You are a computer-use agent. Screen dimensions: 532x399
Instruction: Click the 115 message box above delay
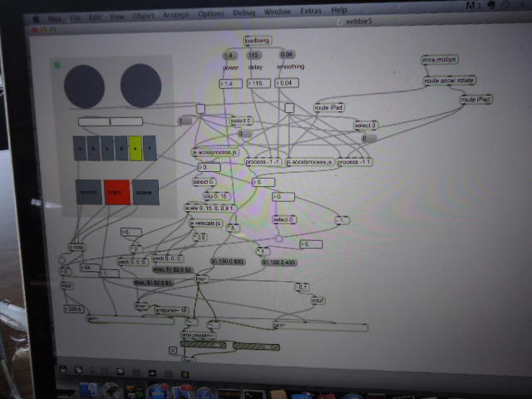click(x=254, y=55)
